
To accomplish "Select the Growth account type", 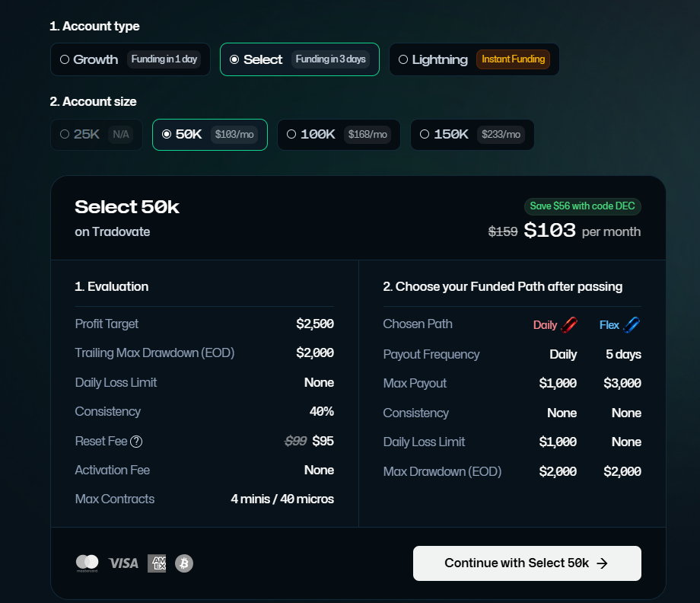I will 129,59.
